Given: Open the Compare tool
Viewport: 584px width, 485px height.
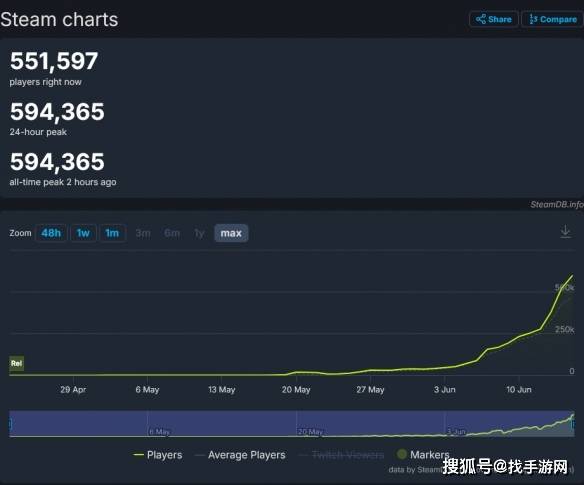Looking at the screenshot, I should (x=552, y=19).
